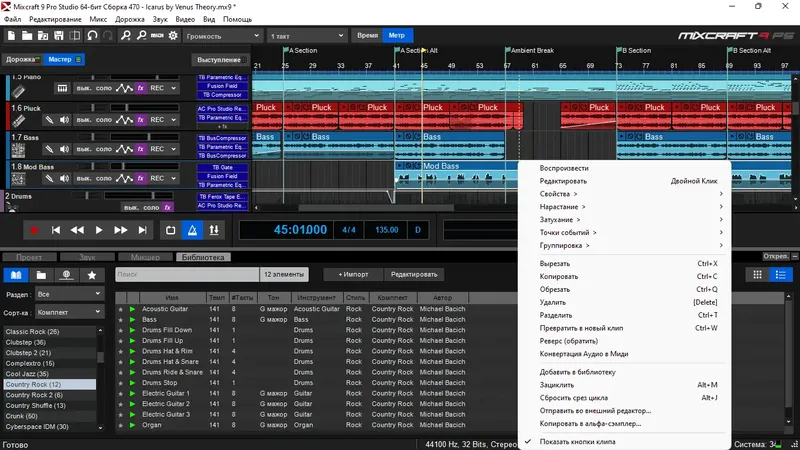The width and height of the screenshot is (800, 450).
Task: Show library favorites with the star icon
Action: [x=92, y=275]
